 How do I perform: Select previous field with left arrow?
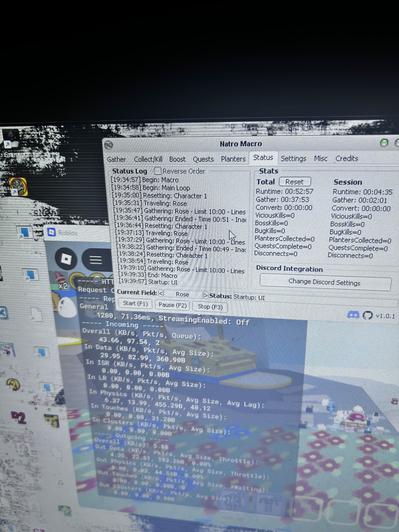(x=161, y=293)
